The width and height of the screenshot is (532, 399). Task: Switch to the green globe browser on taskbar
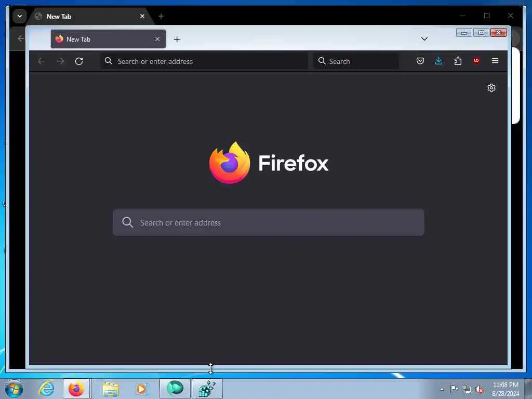click(x=175, y=389)
